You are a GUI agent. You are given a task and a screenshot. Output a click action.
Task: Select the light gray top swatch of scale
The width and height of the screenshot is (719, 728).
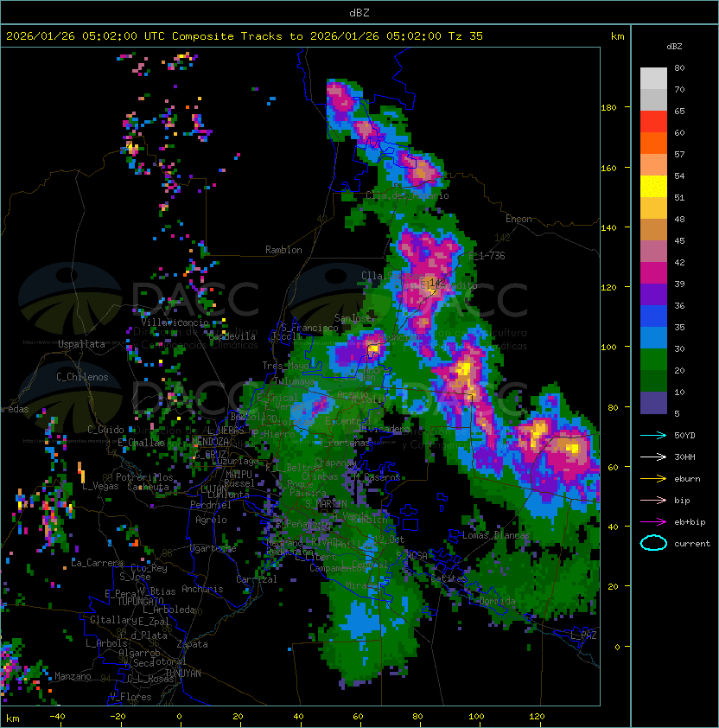coord(653,79)
